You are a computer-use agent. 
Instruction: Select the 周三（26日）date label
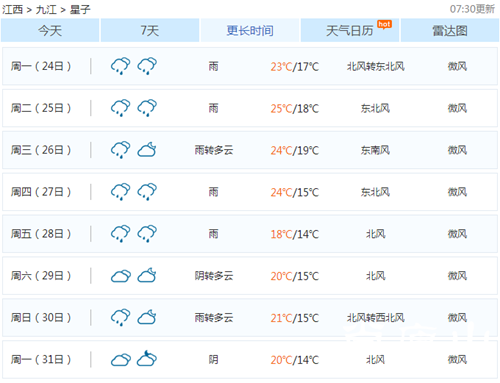coord(41,150)
